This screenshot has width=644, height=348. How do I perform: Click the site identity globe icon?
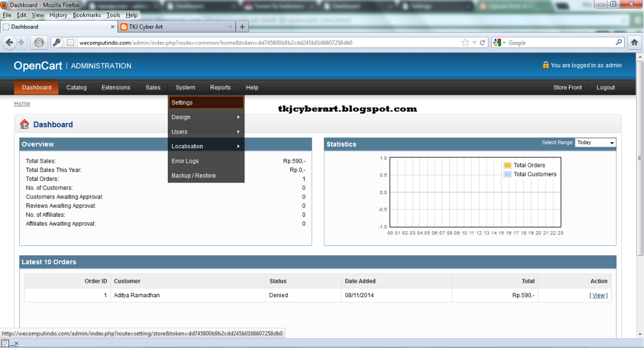(39, 42)
